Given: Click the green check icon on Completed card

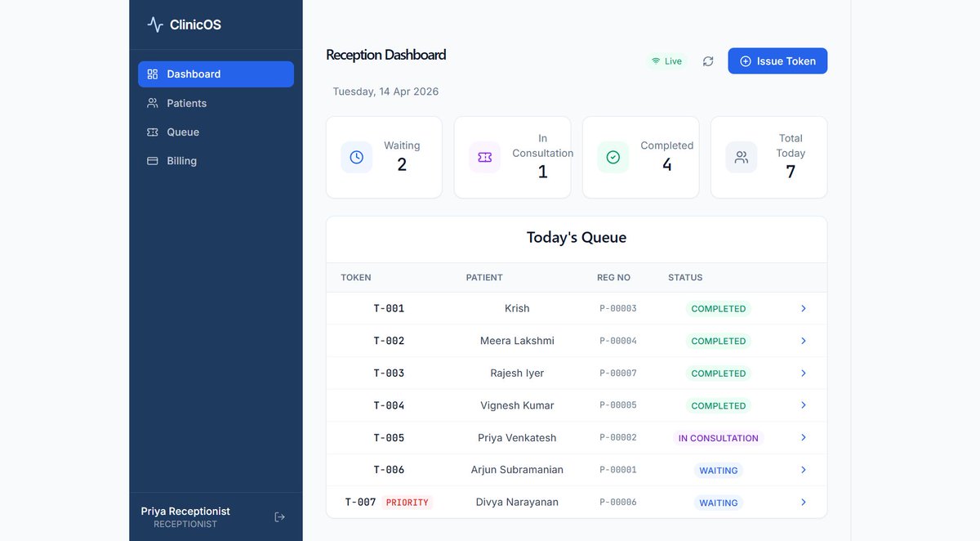Looking at the screenshot, I should (x=612, y=156).
